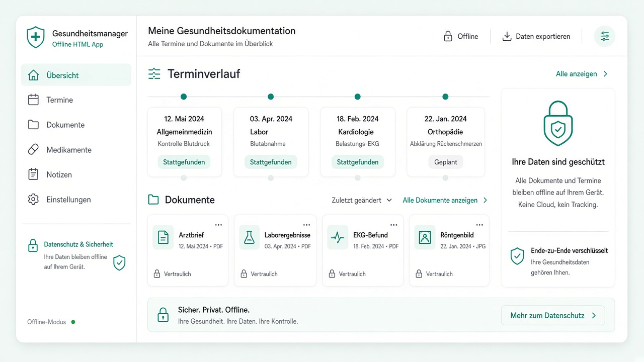Select timeline marker above 03. Apr. 2024
The height and width of the screenshot is (362, 644).
(271, 97)
